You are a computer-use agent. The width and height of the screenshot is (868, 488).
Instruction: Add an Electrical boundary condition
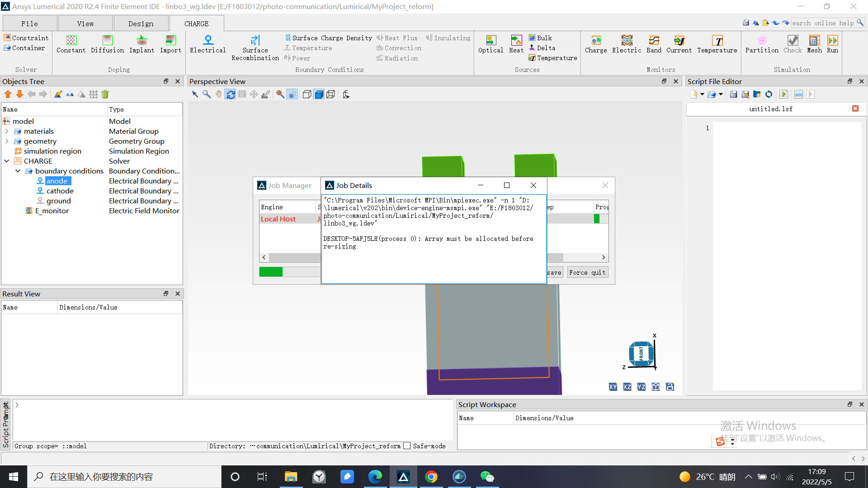tap(208, 44)
